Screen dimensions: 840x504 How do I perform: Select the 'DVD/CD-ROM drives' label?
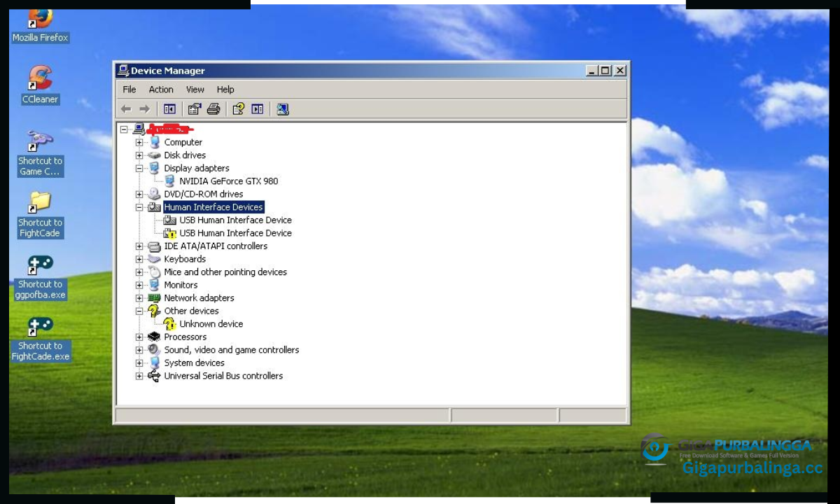pyautogui.click(x=204, y=194)
